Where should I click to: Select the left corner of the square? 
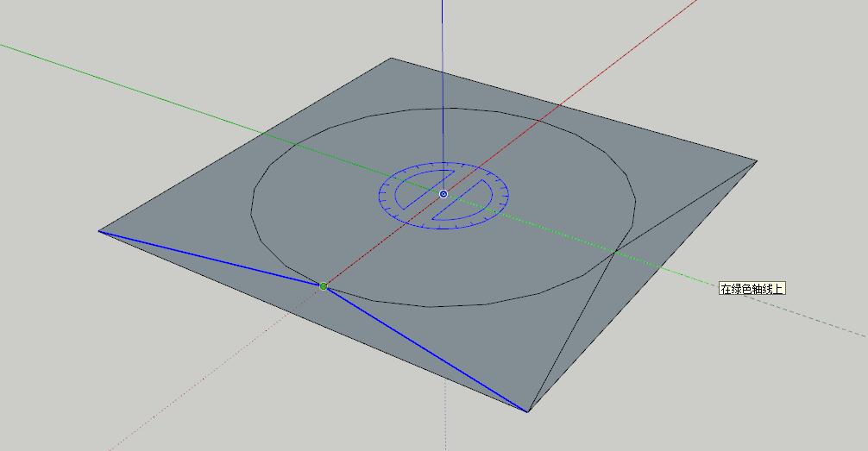100,230
